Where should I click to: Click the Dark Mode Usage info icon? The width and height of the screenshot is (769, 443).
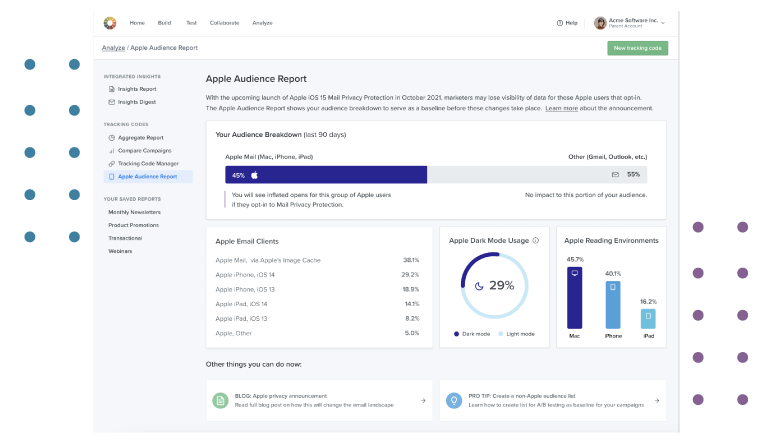pyautogui.click(x=536, y=240)
